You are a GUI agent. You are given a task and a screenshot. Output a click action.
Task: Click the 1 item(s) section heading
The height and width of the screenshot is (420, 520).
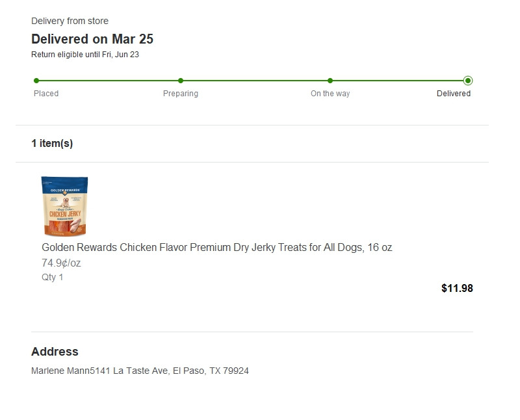tap(52, 144)
